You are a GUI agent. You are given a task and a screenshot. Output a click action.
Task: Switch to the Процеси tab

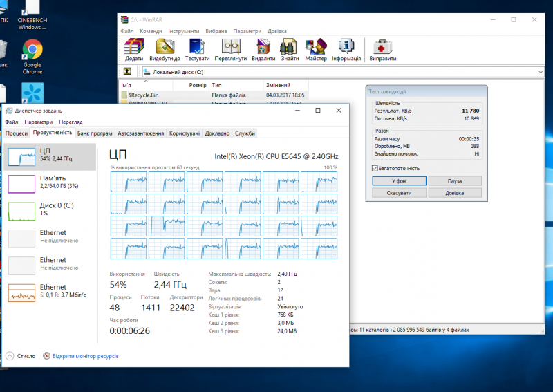point(17,133)
